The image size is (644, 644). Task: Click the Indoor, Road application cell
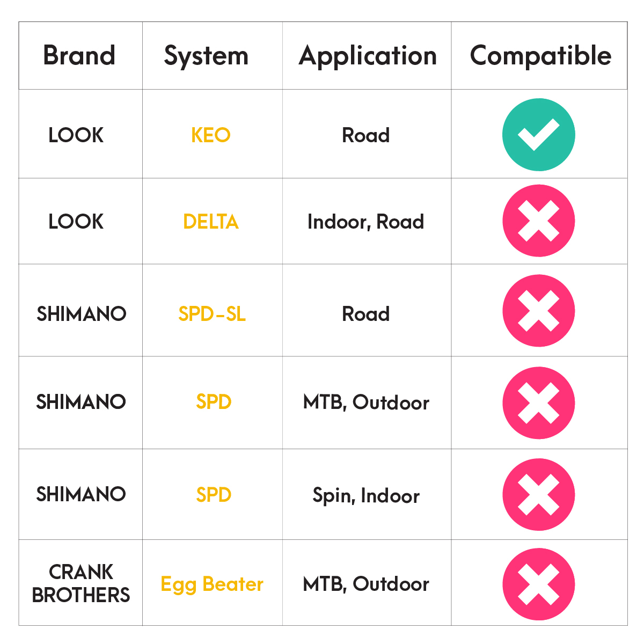(365, 222)
